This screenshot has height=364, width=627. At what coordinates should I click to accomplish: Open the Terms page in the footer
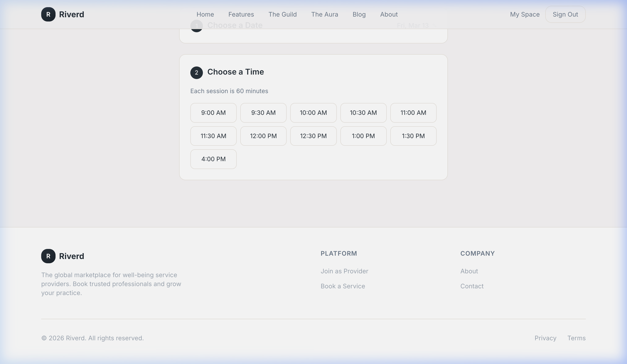point(576,338)
